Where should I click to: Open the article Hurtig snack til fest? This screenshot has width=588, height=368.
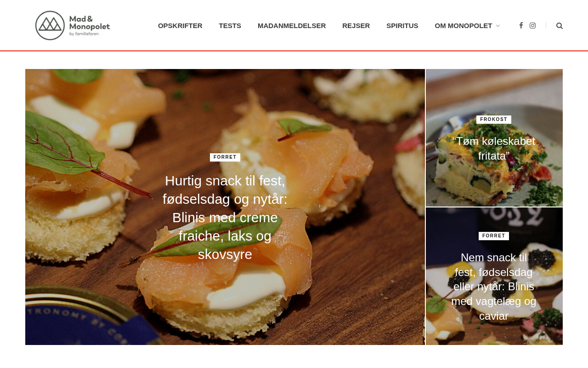pos(225,218)
